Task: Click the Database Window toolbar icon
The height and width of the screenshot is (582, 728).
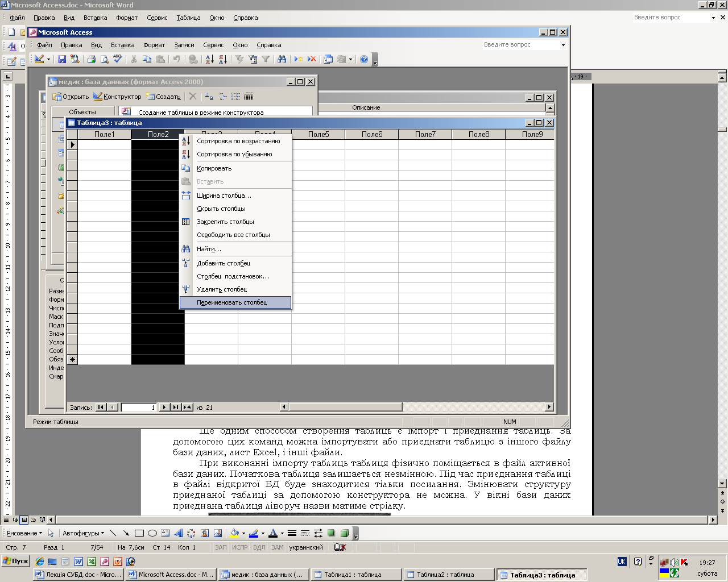Action: pyautogui.click(x=328, y=59)
